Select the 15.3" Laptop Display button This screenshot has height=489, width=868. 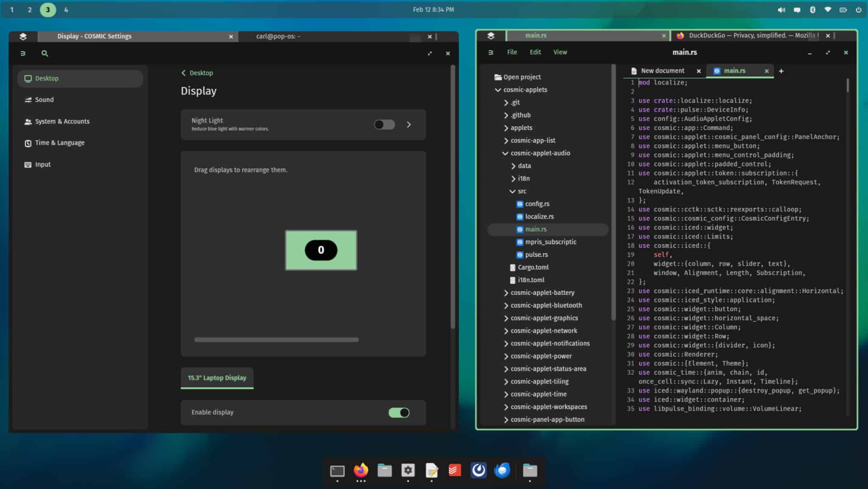pyautogui.click(x=217, y=377)
